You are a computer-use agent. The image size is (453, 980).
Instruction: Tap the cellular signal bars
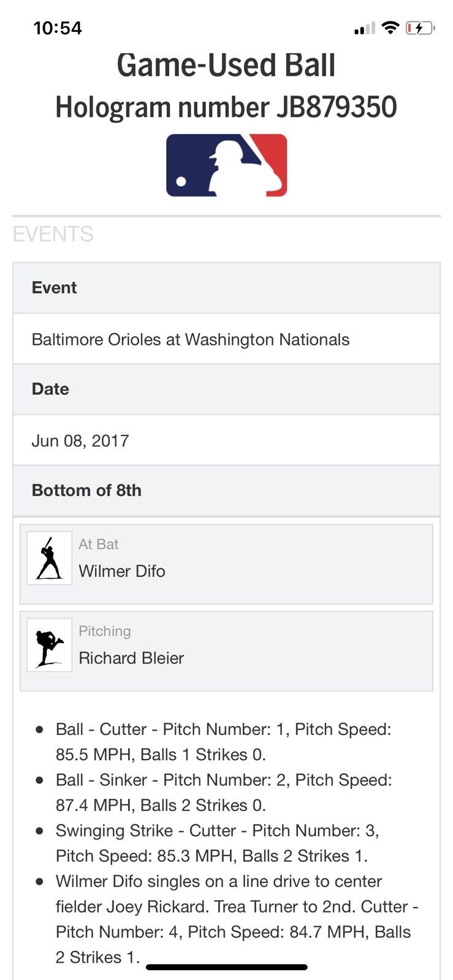pyautogui.click(x=364, y=29)
